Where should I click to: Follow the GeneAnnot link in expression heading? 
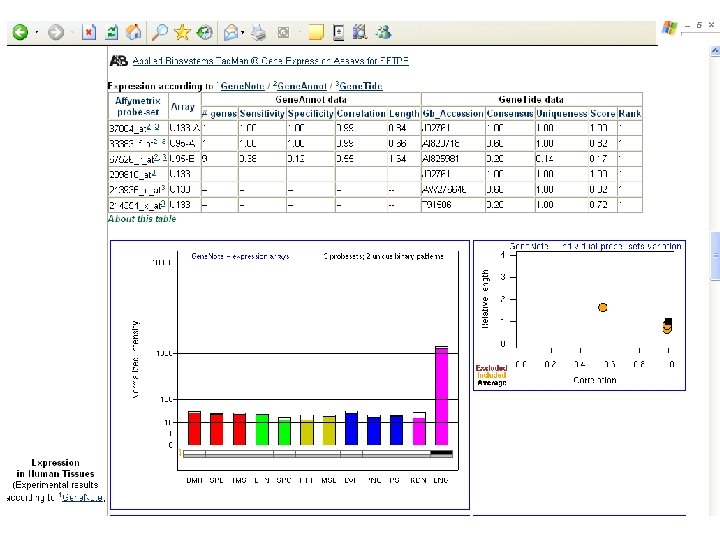click(x=302, y=86)
